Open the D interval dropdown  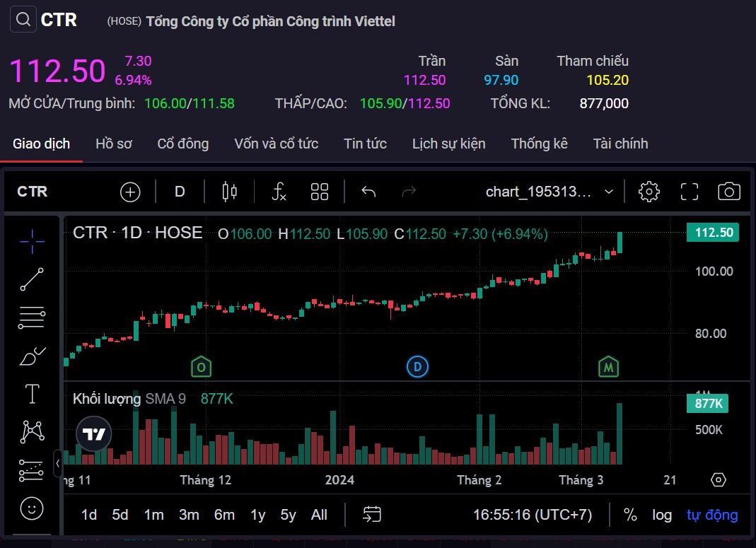[180, 192]
